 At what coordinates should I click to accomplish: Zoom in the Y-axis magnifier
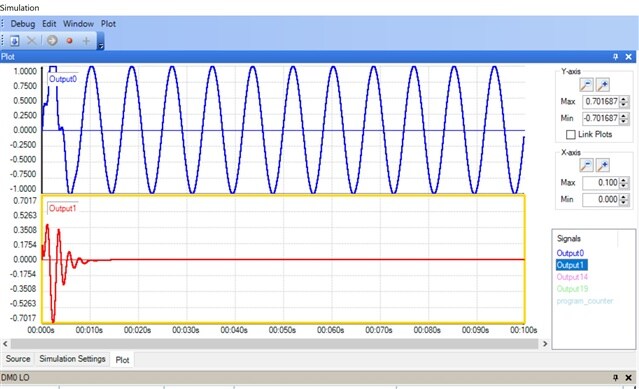603,85
